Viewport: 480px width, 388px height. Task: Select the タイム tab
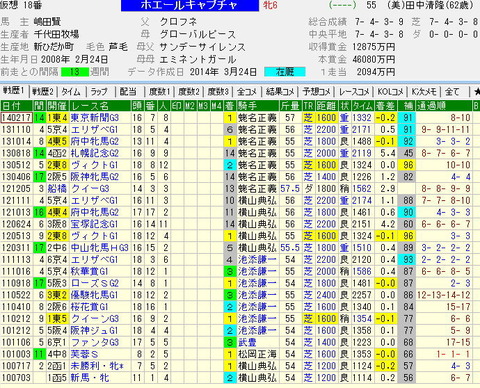click(71, 91)
